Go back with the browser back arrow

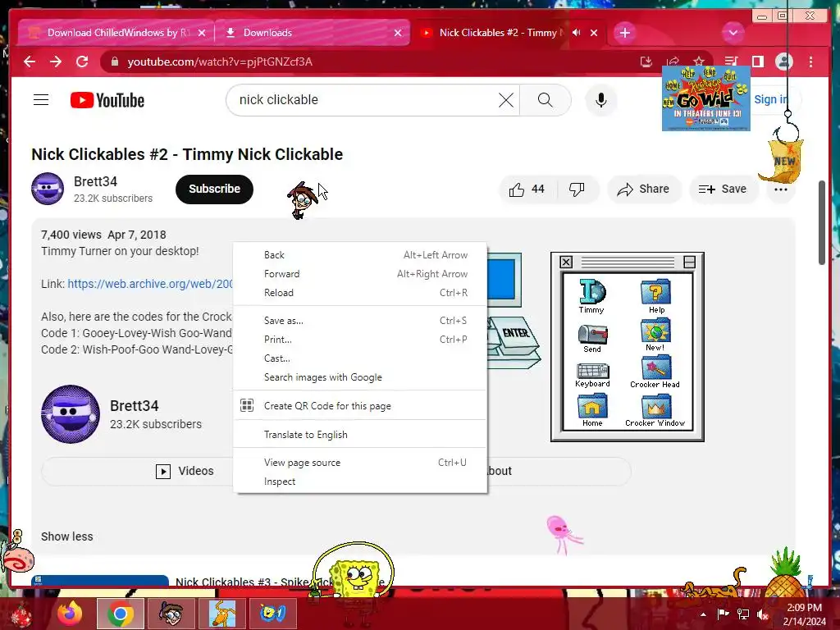(x=30, y=62)
